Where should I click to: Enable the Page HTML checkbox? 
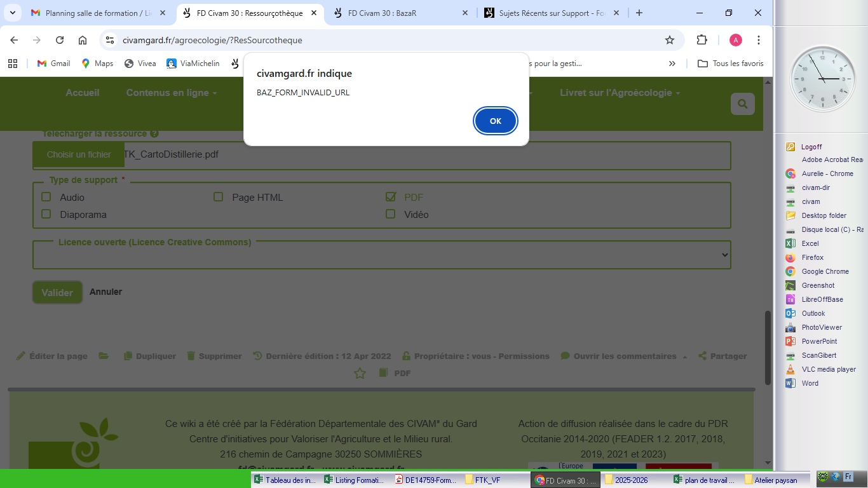point(219,197)
